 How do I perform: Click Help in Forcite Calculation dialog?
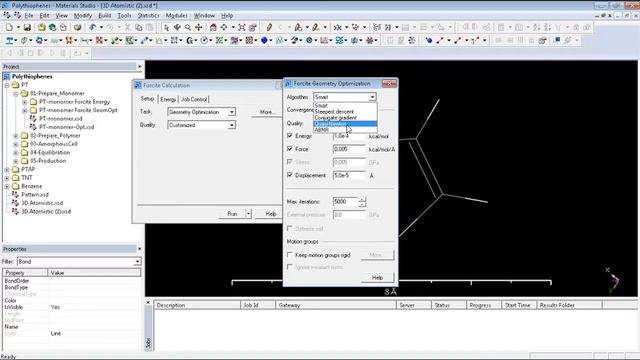point(269,214)
